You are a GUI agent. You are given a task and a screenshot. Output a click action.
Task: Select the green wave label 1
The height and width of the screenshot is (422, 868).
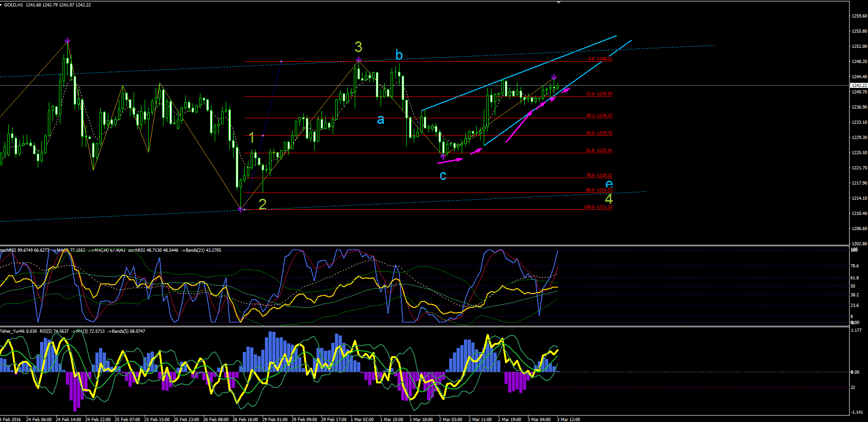252,137
